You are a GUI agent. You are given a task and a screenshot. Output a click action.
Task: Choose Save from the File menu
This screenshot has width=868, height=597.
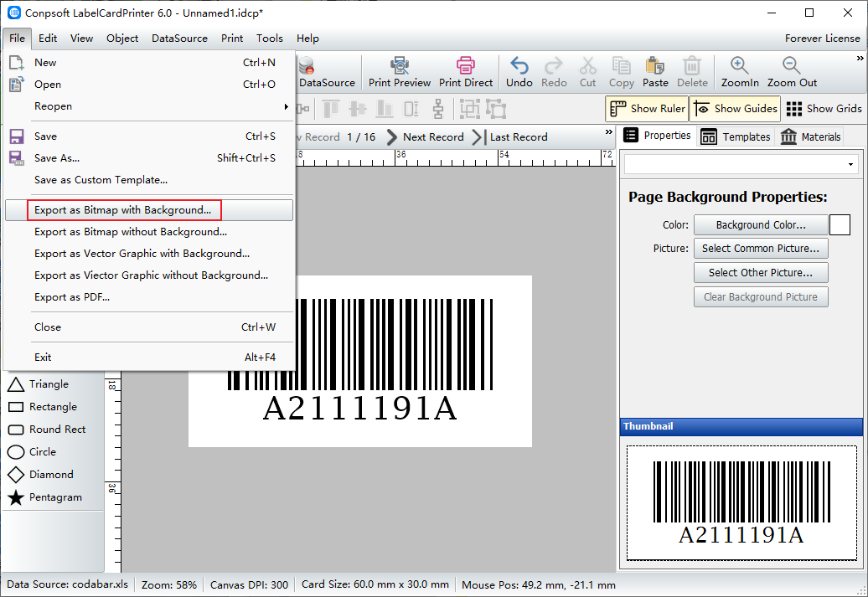pyautogui.click(x=148, y=136)
